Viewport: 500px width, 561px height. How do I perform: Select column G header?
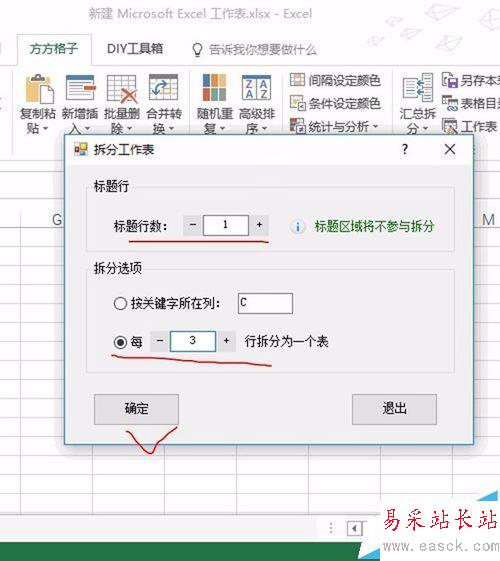(x=57, y=219)
